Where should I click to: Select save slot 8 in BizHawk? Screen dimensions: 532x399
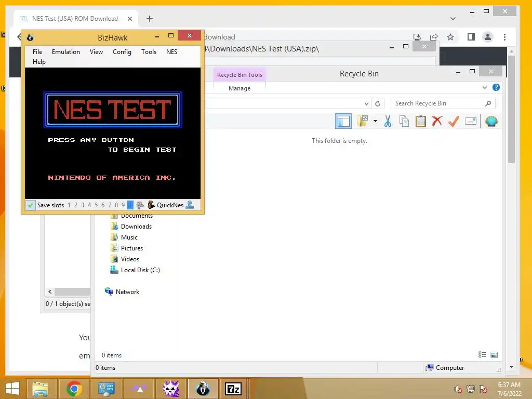[116, 205]
